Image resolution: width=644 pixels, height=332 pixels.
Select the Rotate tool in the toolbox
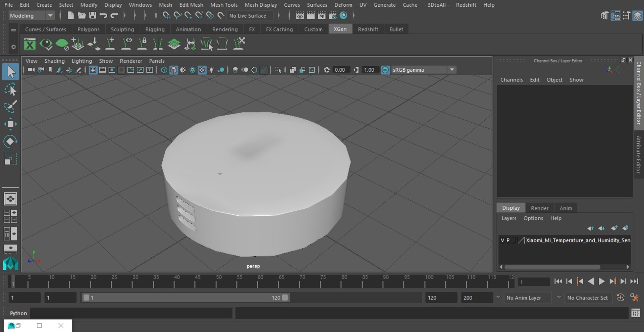coord(10,141)
